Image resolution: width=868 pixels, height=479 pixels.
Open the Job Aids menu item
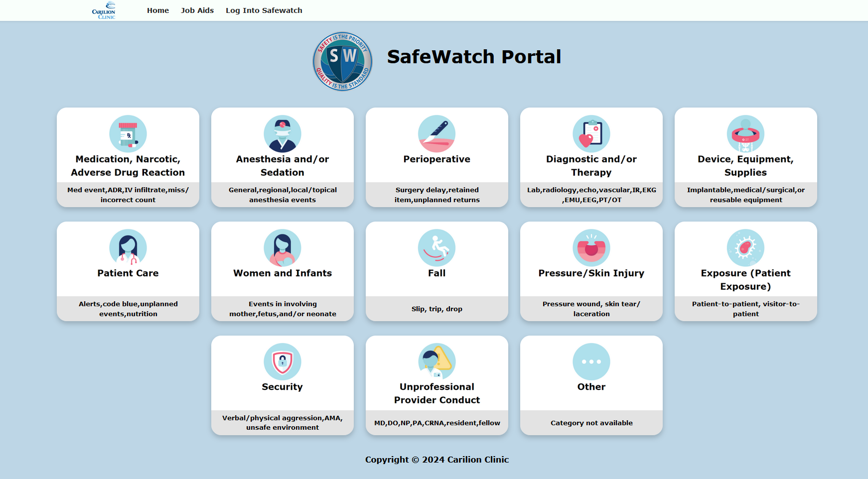pos(197,10)
